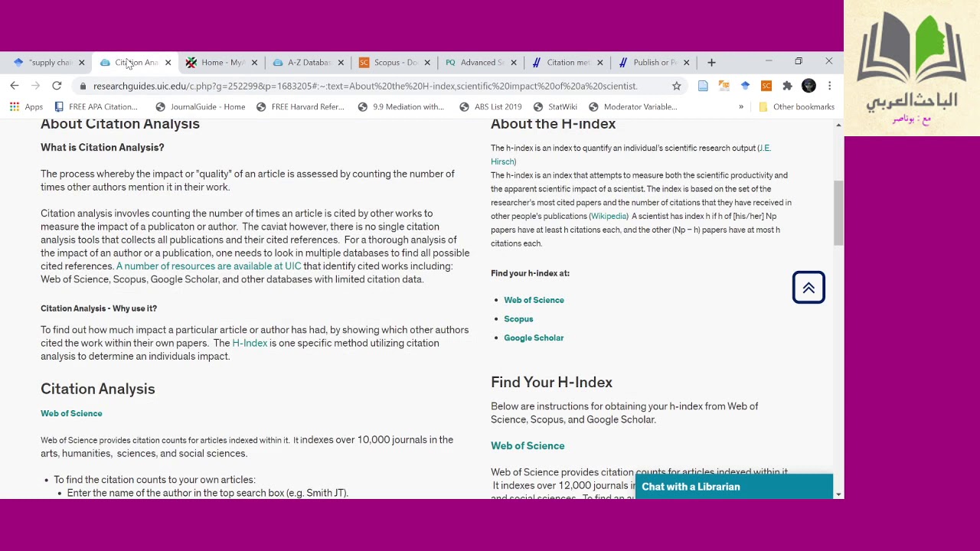This screenshot has height=551, width=980.
Task: Close the Publish or Perish tab
Action: coord(687,63)
